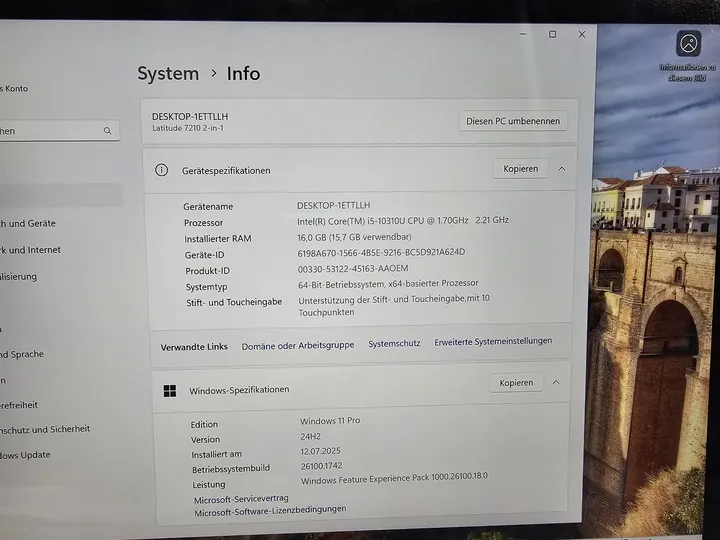
Task: Collapse the Windows-Spezifikationen section chevron
Action: coord(556,382)
